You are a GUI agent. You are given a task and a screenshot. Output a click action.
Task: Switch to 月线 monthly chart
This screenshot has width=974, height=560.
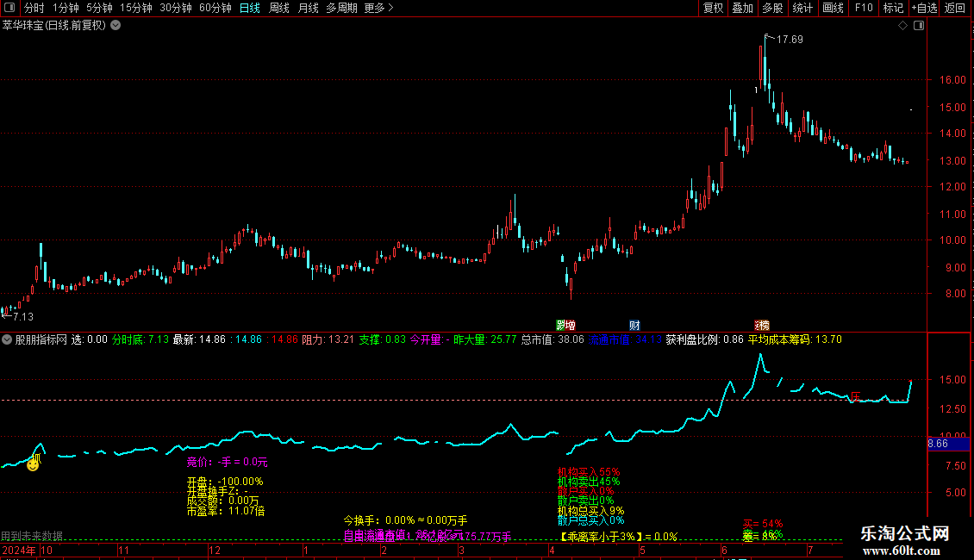click(308, 8)
